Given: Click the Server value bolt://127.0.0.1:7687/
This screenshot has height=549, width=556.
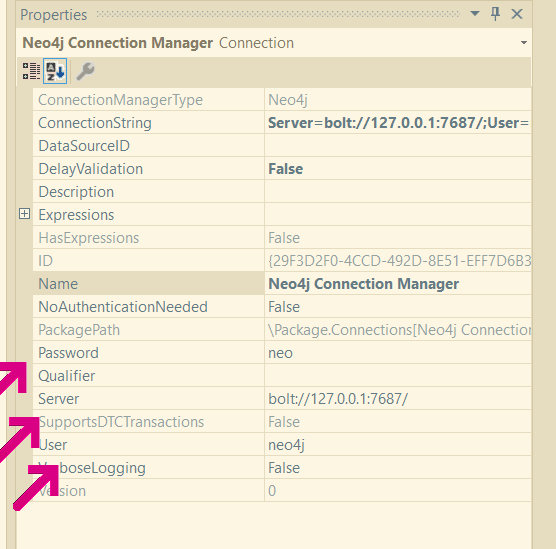Looking at the screenshot, I should 338,399.
